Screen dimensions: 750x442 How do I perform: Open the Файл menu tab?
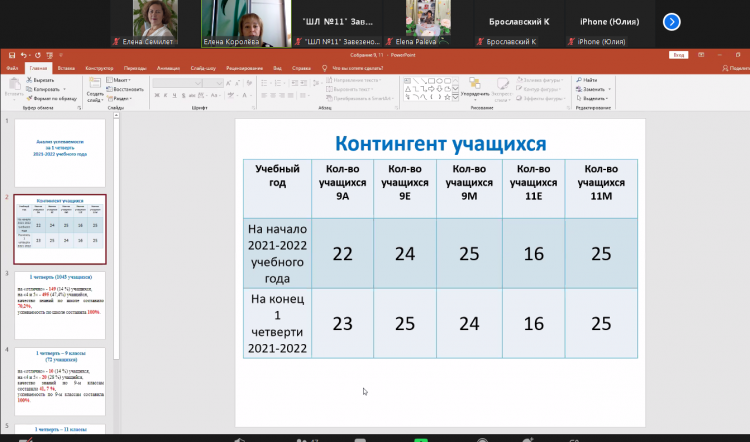[12, 68]
